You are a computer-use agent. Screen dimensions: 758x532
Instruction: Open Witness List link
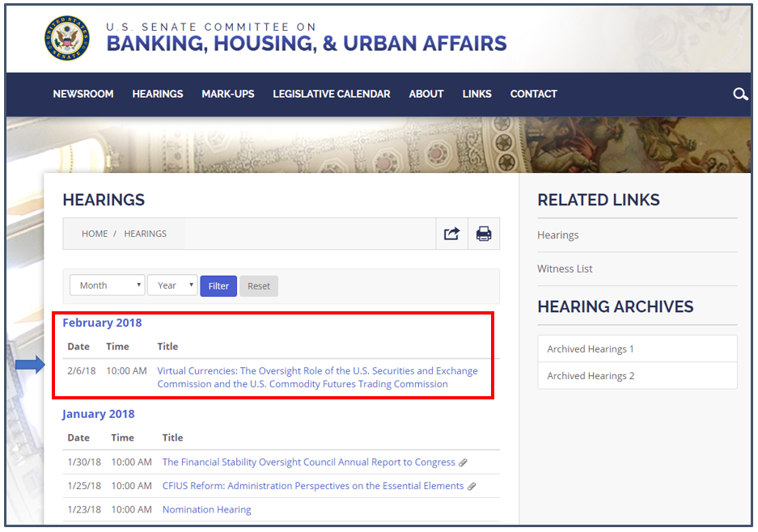pos(565,269)
